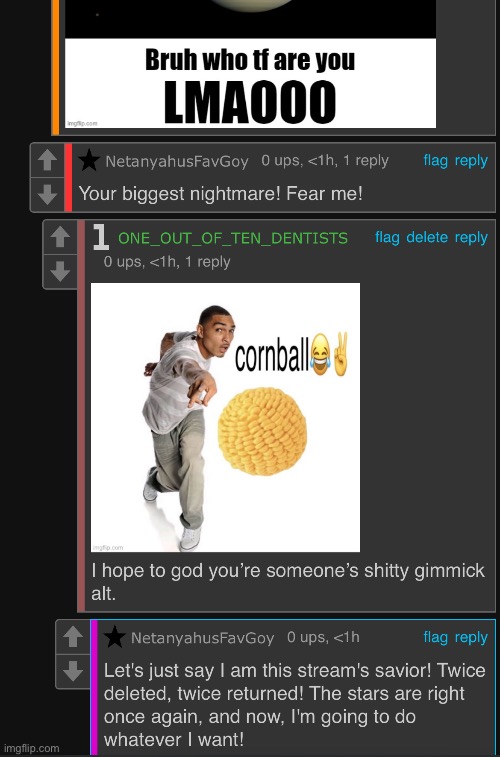Downvote NetanyahusFavGoy's "Your biggest nightmare" comment
This screenshot has width=500, height=757.
click(47, 194)
